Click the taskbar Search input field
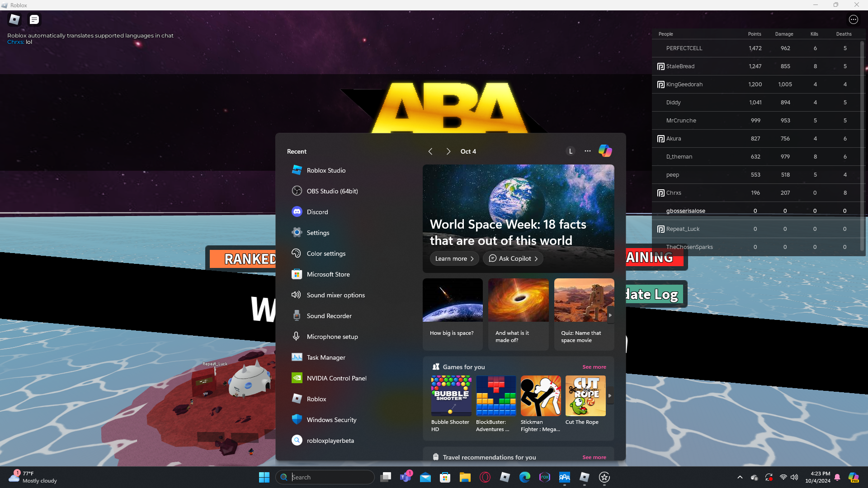This screenshot has height=488, width=868. coord(325,477)
